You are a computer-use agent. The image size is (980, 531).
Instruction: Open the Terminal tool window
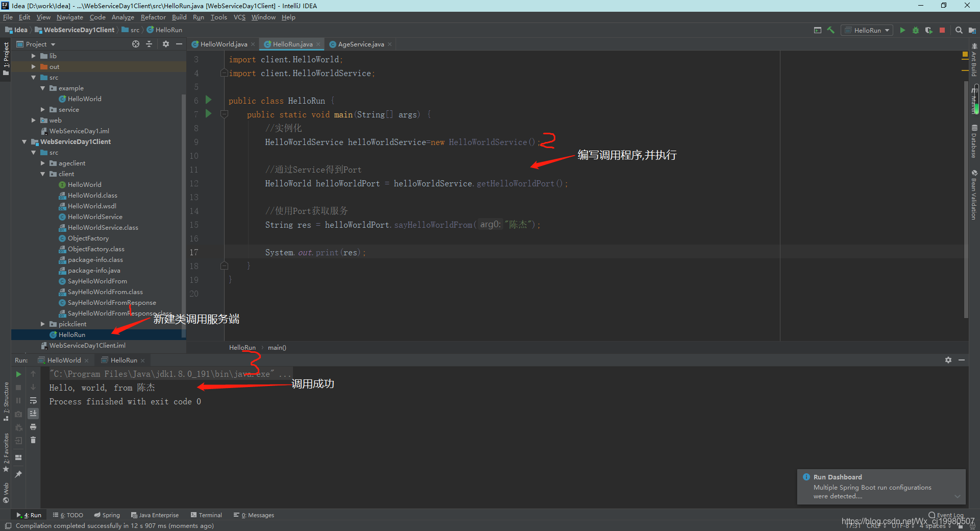coord(206,515)
